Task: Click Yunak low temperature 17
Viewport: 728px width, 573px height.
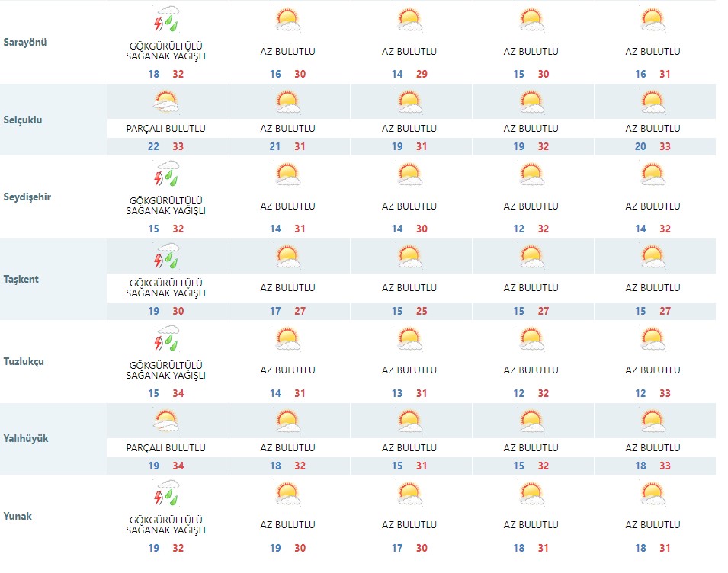Action: (397, 548)
